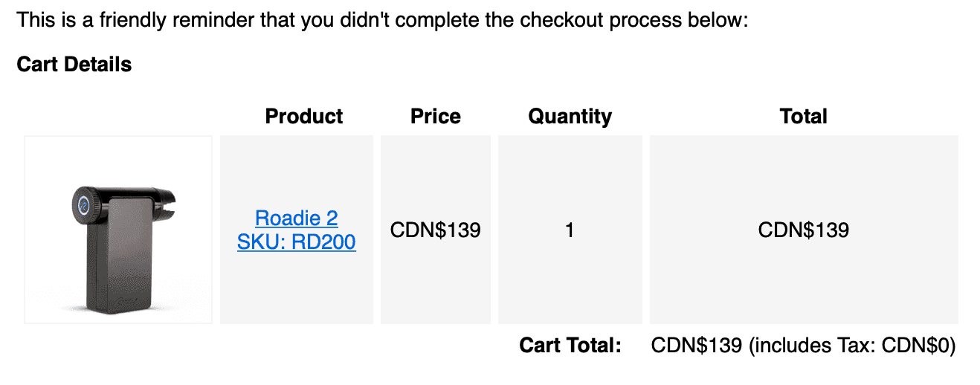Click the friendly reminder sentence
This screenshot has width=980, height=385.
tap(382, 20)
